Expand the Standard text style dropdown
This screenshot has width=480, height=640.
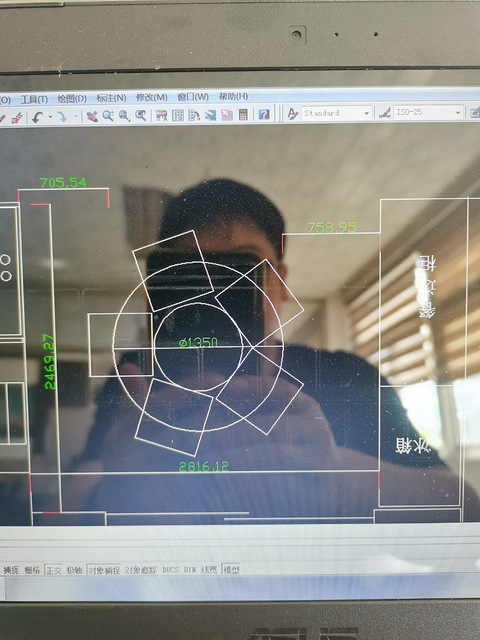[x=336, y=113]
